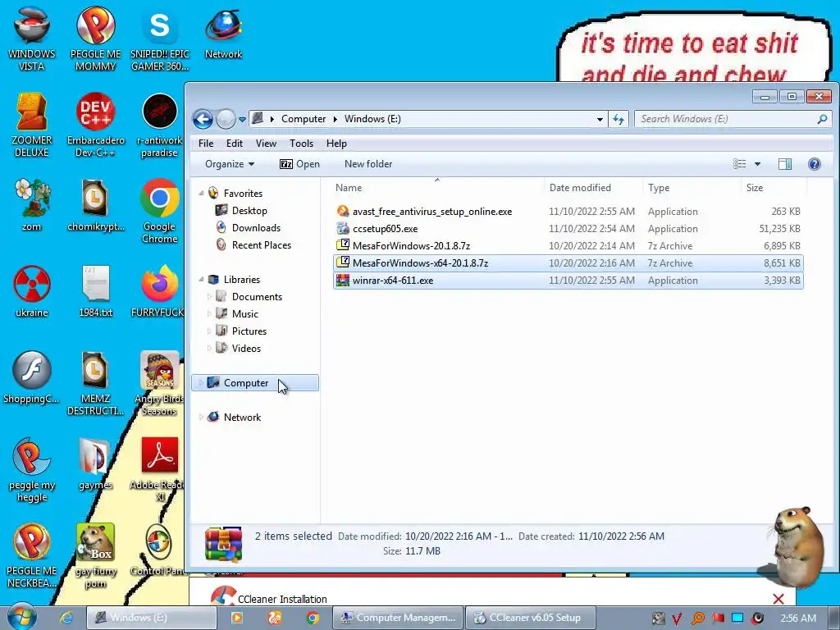Screen dimensions: 840x630
Task: Select the gaymes desktop icon
Action: coord(95,463)
